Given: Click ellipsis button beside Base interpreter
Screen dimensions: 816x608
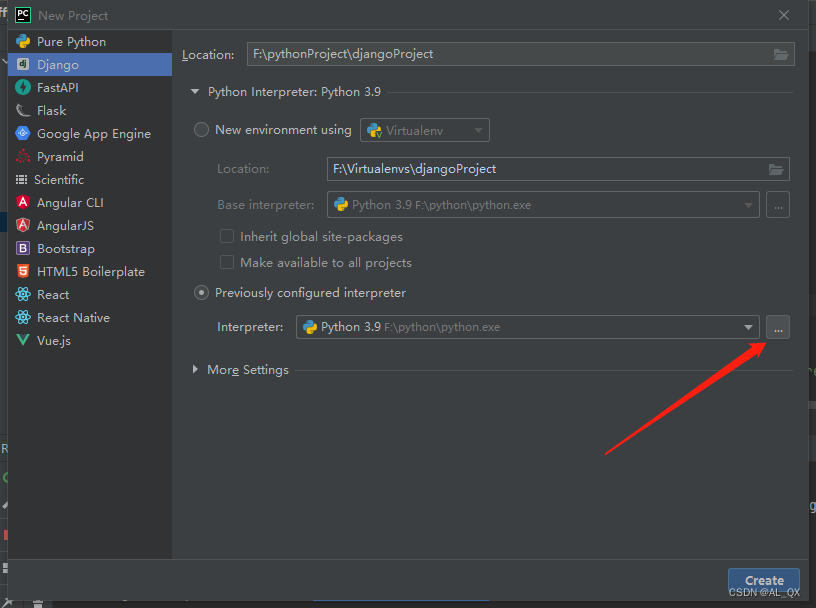Looking at the screenshot, I should pos(777,205).
